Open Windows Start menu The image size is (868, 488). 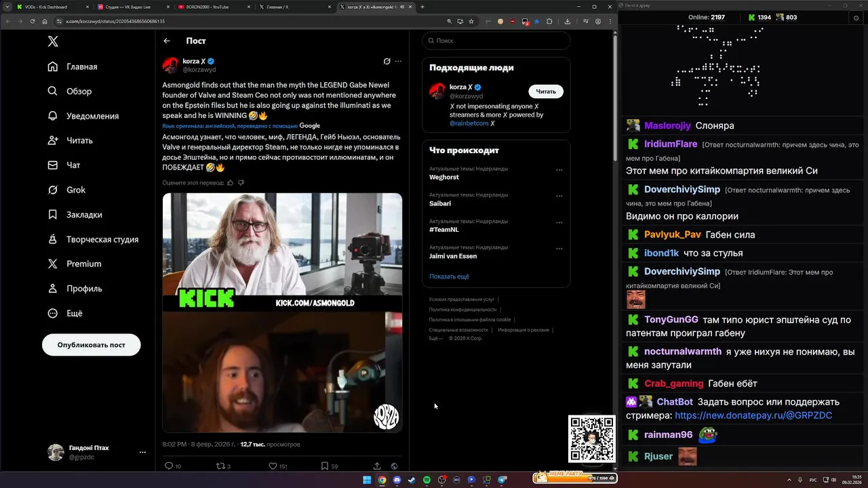(x=367, y=480)
